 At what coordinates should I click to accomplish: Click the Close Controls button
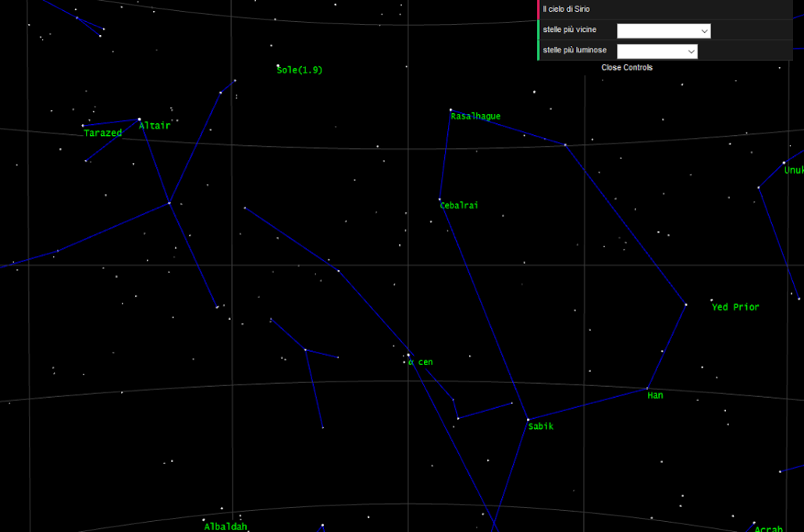(x=627, y=68)
